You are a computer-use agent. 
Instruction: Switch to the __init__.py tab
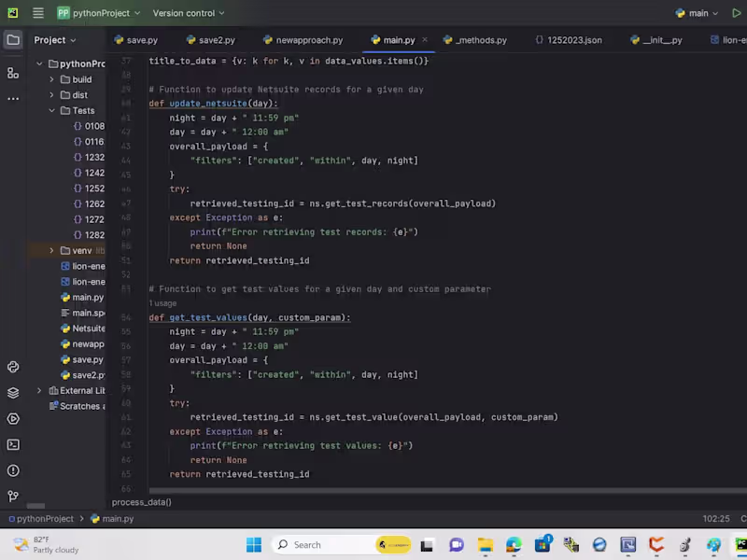click(x=656, y=40)
